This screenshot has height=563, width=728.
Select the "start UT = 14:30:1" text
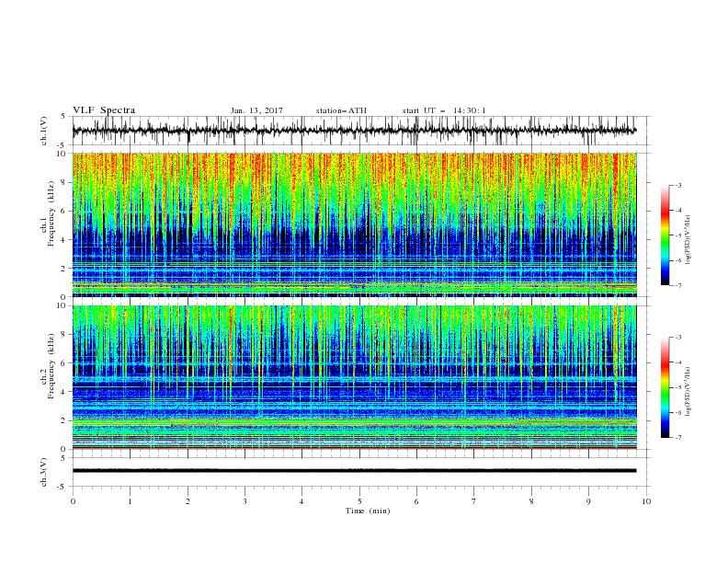[444, 110]
